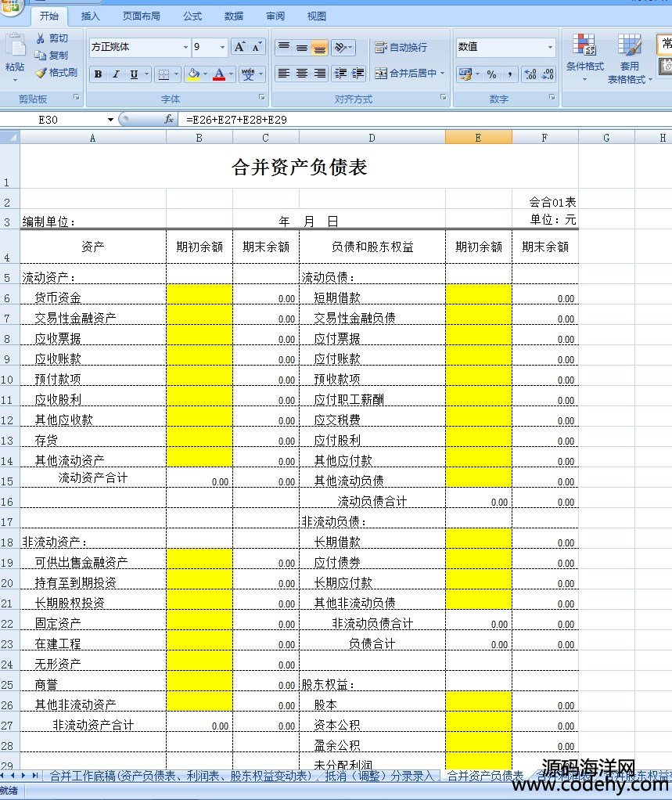The width and height of the screenshot is (672, 800).
Task: Apply the accounting number format icon
Action: pyautogui.click(x=465, y=74)
